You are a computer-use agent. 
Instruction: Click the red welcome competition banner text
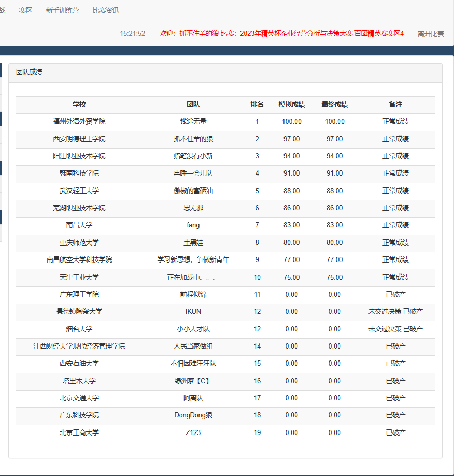click(281, 34)
